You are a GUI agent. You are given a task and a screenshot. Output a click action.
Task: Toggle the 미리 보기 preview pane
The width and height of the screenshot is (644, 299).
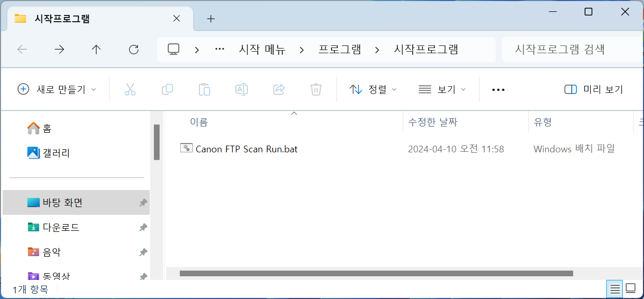pos(594,89)
